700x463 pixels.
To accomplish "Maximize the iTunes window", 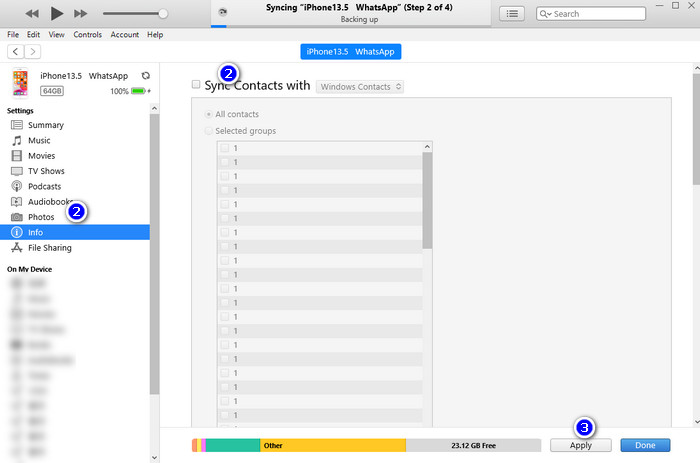I will click(x=675, y=5).
